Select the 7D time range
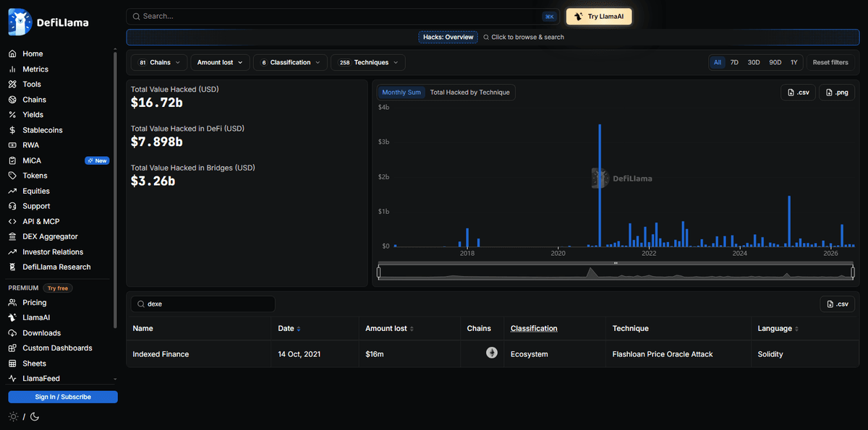The height and width of the screenshot is (430, 868). 734,63
